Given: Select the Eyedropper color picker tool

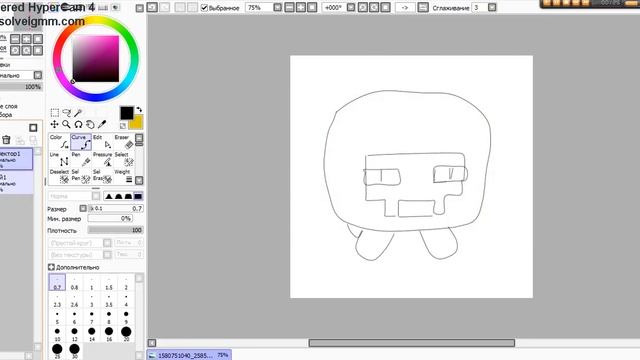Looking at the screenshot, I should click(x=102, y=124).
